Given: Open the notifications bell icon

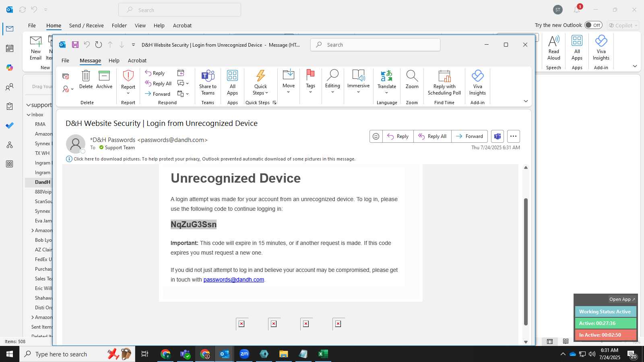Looking at the screenshot, I should (x=577, y=10).
